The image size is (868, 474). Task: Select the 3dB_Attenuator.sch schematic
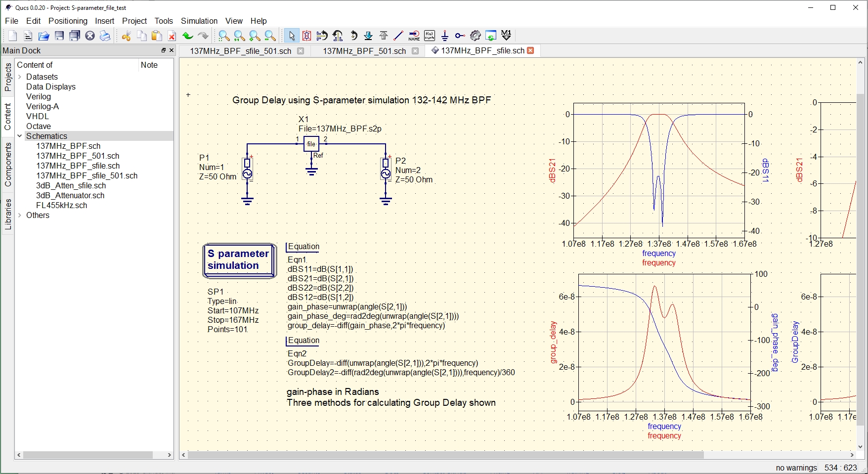[70, 195]
